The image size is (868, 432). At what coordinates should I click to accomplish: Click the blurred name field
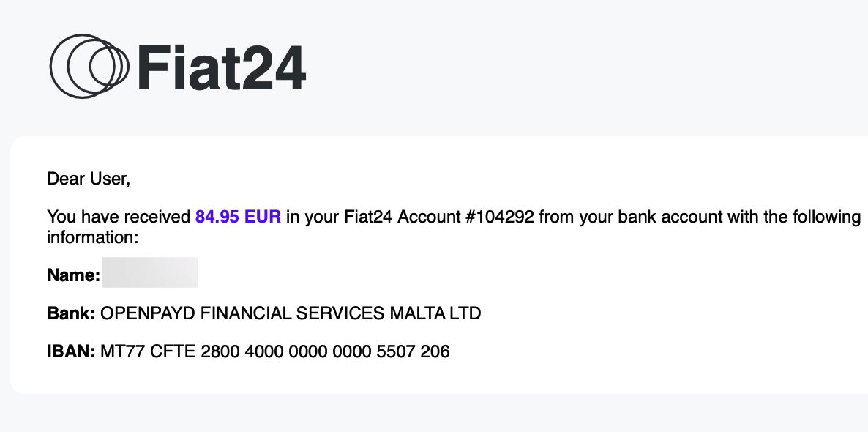[150, 272]
